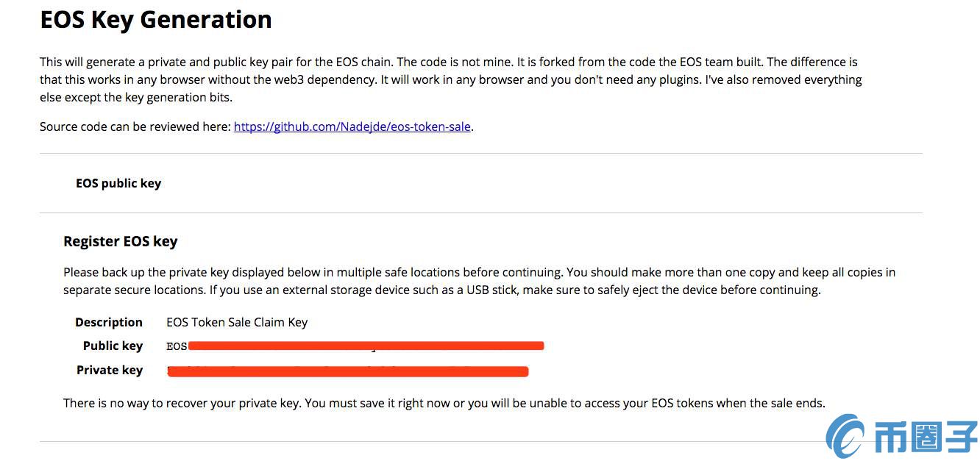Click the 'no way to recover' warning sentence
The image size is (980, 461).
click(444, 403)
